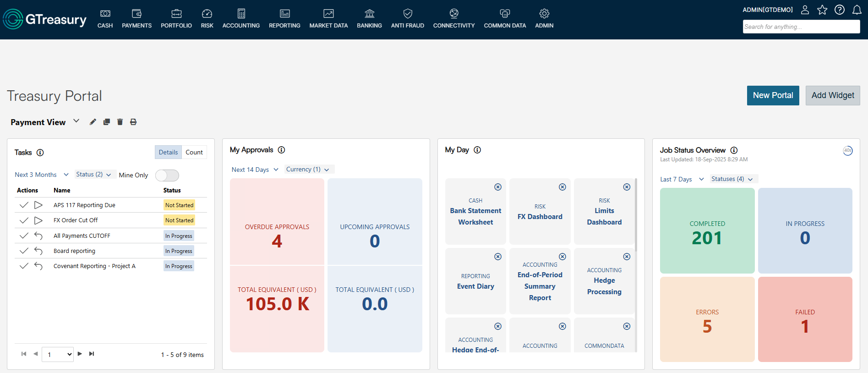
Task: Delete the Payment View portal via trash icon
Action: tap(120, 122)
